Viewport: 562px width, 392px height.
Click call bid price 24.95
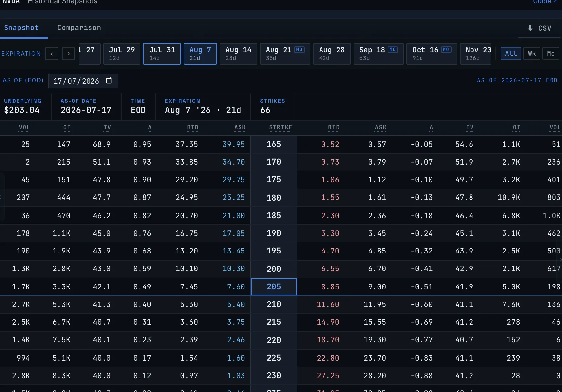(x=187, y=197)
